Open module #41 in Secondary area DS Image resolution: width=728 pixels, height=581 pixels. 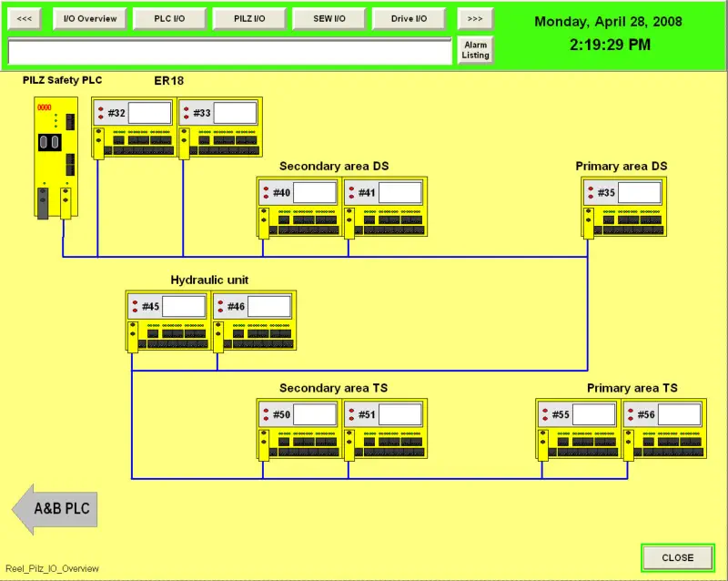click(385, 206)
